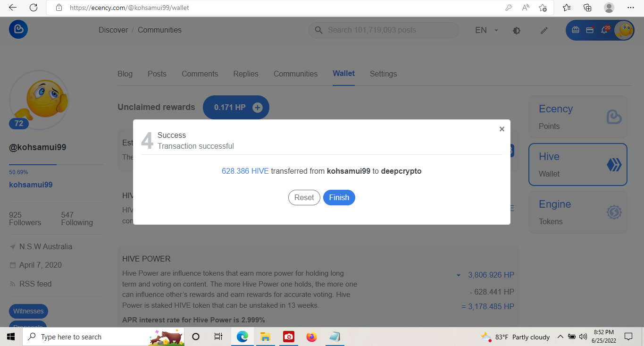The width and height of the screenshot is (644, 346).
Task: Click the kohsamui99 profile avatar image
Action: 39,100
